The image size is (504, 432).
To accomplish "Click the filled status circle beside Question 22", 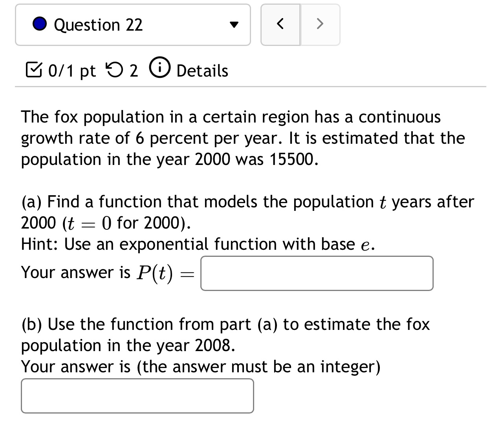I will pyautogui.click(x=39, y=24).
